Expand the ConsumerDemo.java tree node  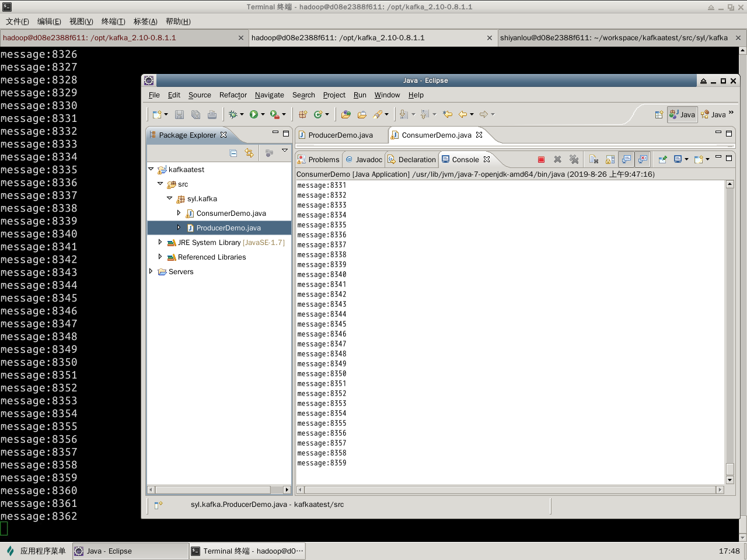pos(179,213)
